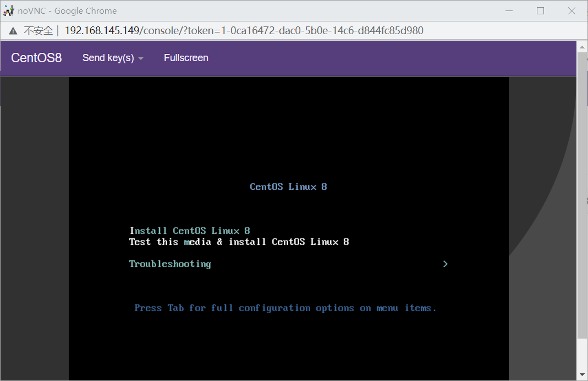The height and width of the screenshot is (381, 588).
Task: Select Test this media & install entry
Action: (239, 242)
